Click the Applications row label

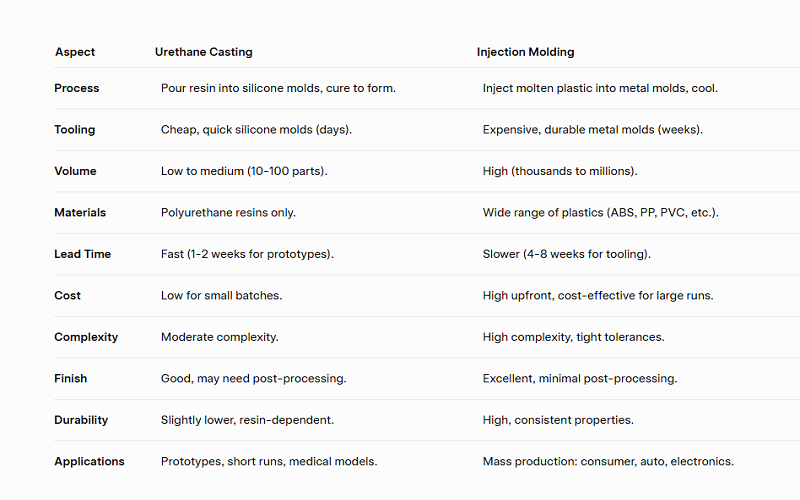[89, 461]
